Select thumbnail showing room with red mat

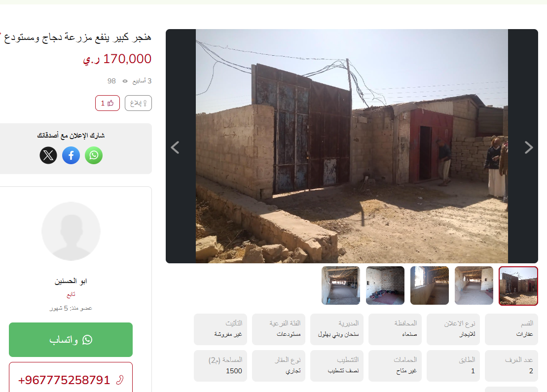tap(385, 285)
